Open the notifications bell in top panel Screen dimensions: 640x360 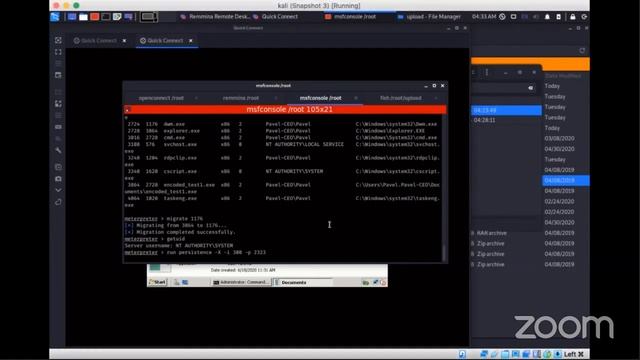(x=547, y=17)
